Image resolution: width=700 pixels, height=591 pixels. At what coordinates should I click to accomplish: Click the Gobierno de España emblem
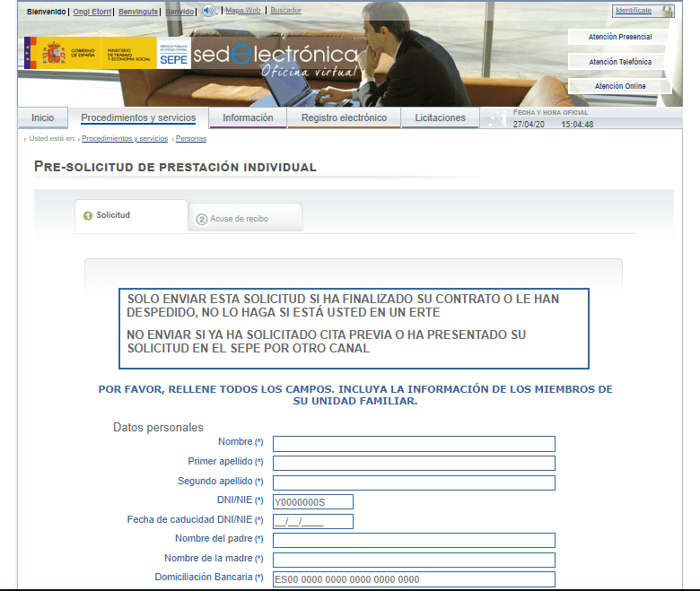click(53, 54)
